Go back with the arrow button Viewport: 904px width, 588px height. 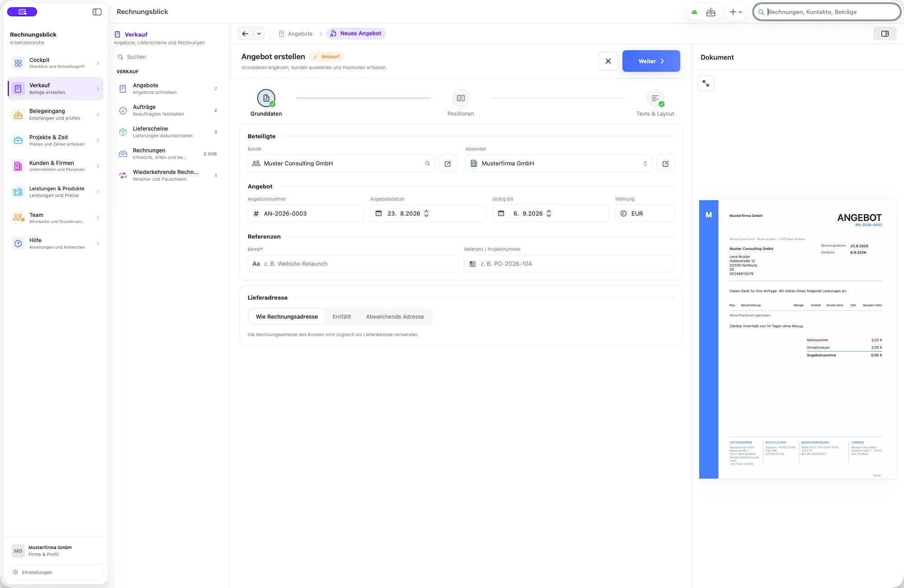[245, 33]
